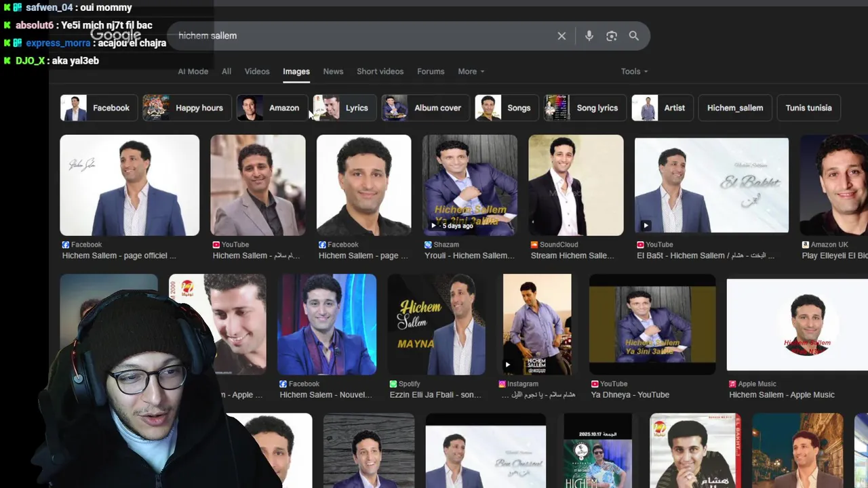Viewport: 868px width, 488px height.
Task: Click chat username absolut6
Action: 35,25
